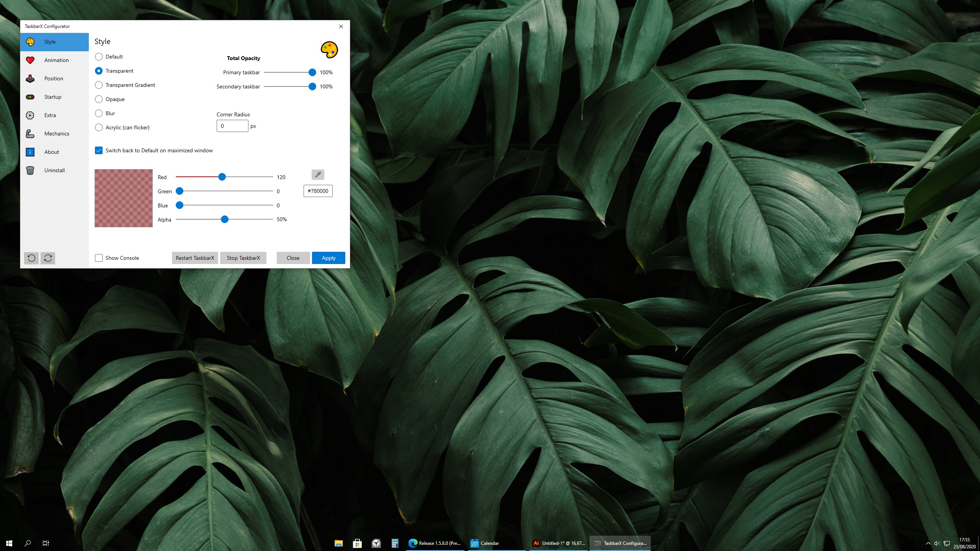Viewport: 980px width, 551px height.
Task: Click the Alpha slider handle
Action: coord(224,219)
